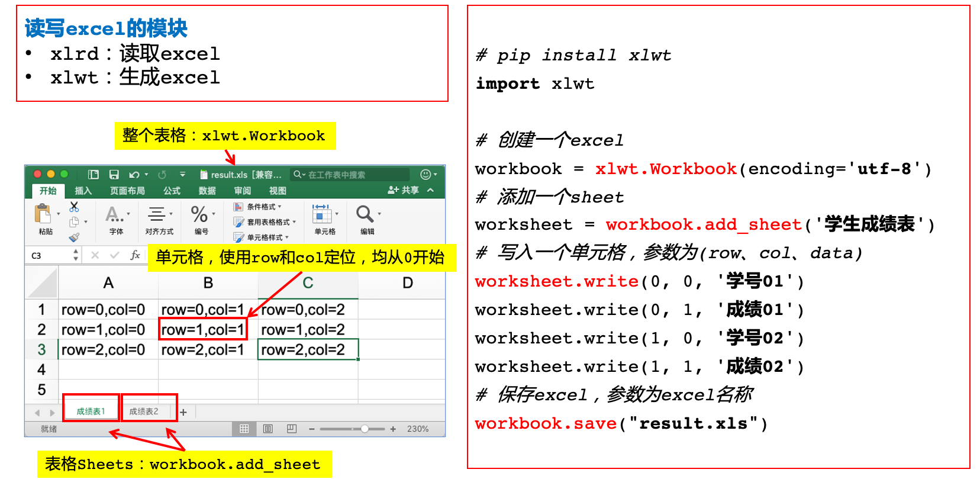The height and width of the screenshot is (482, 980).
Task: Select the Home (开始) ribbon tab
Action: pyautogui.click(x=48, y=191)
